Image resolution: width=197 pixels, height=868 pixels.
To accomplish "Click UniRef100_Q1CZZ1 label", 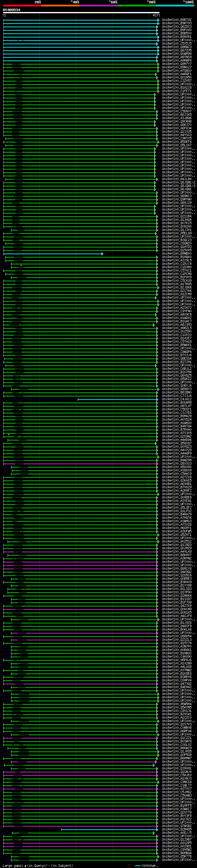I will coord(176,738).
